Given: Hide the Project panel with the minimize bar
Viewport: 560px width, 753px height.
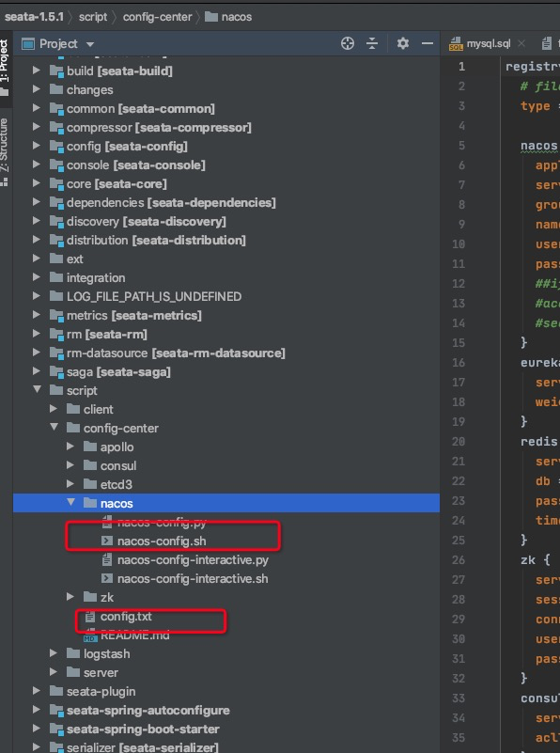Looking at the screenshot, I should [x=428, y=43].
